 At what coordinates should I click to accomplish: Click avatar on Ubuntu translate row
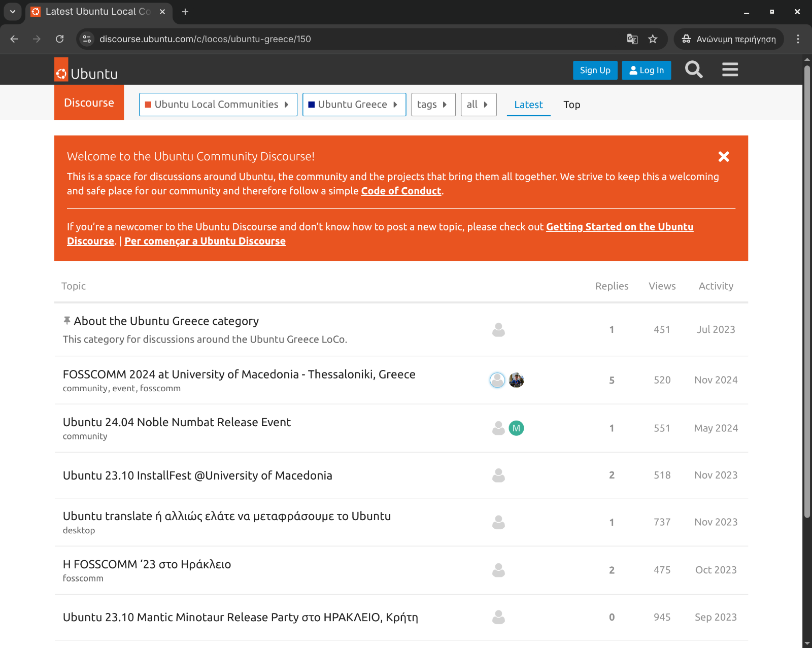click(498, 522)
